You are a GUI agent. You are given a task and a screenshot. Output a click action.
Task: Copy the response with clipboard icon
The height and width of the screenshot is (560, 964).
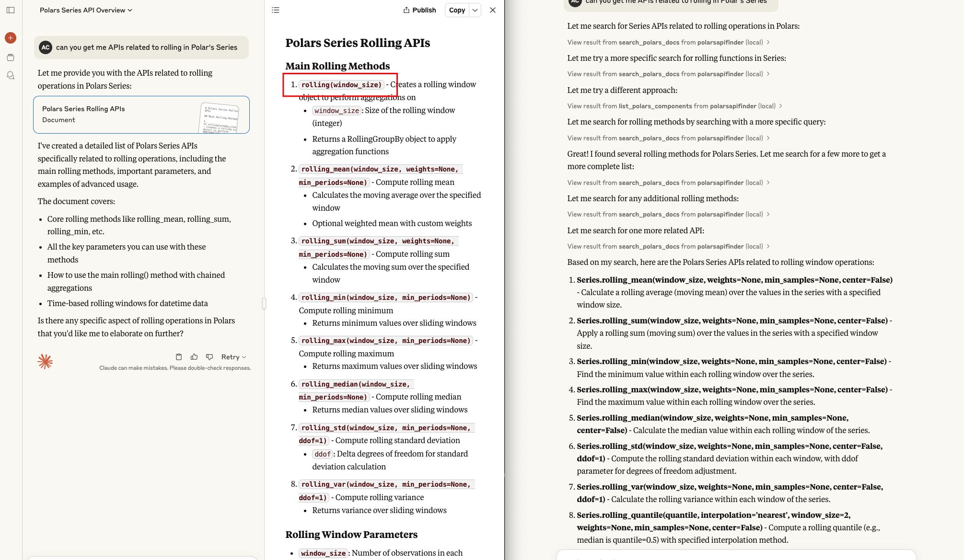(179, 357)
